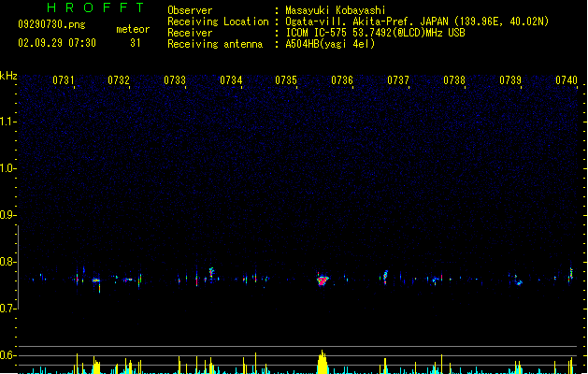
Task: Select the meteor count value 31
Action: coord(136,43)
